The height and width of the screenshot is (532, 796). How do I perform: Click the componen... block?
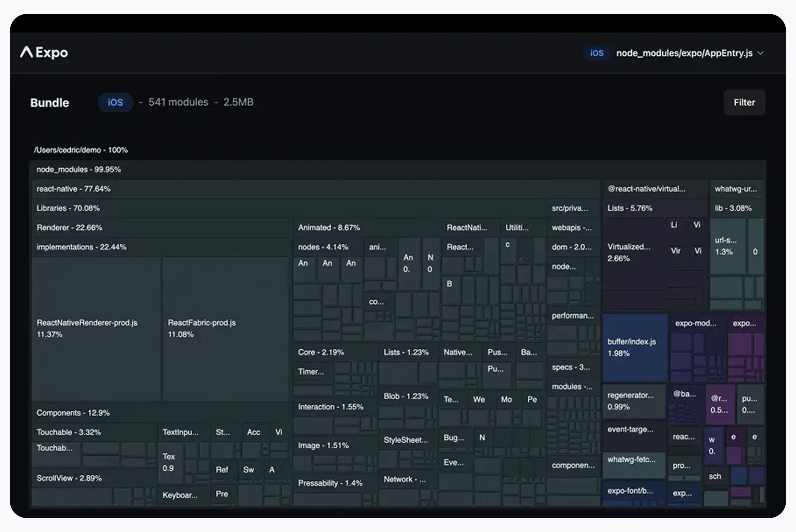click(x=573, y=465)
